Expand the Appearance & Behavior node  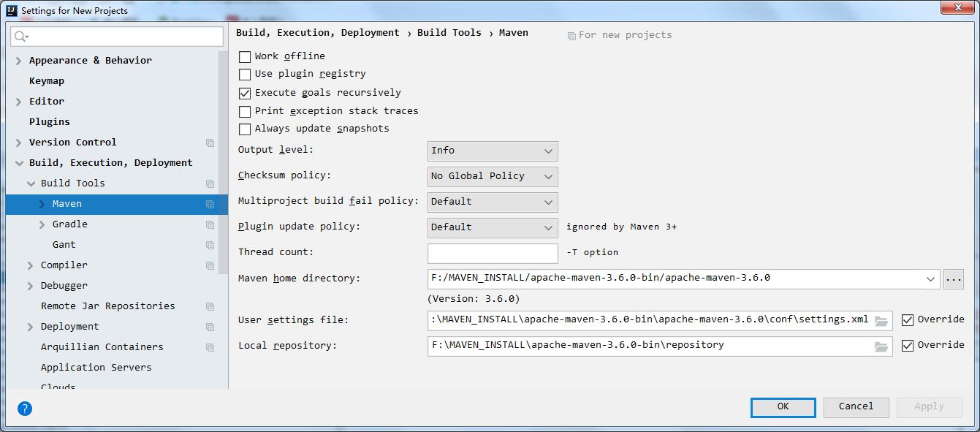point(19,61)
